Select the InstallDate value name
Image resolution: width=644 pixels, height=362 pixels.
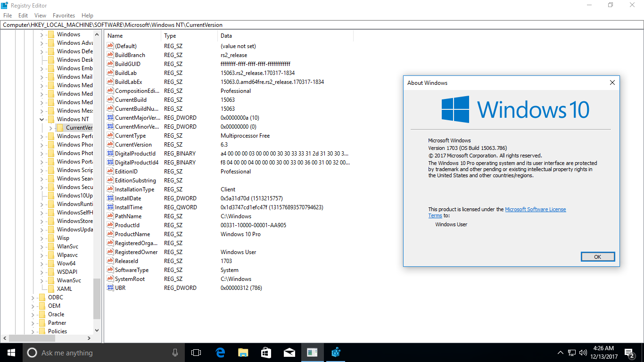point(128,198)
